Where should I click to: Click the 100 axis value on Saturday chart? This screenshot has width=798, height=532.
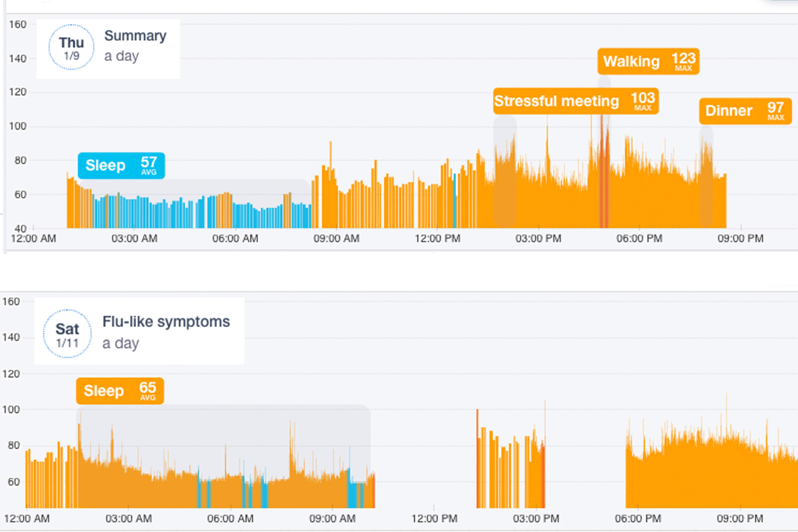click(x=11, y=410)
